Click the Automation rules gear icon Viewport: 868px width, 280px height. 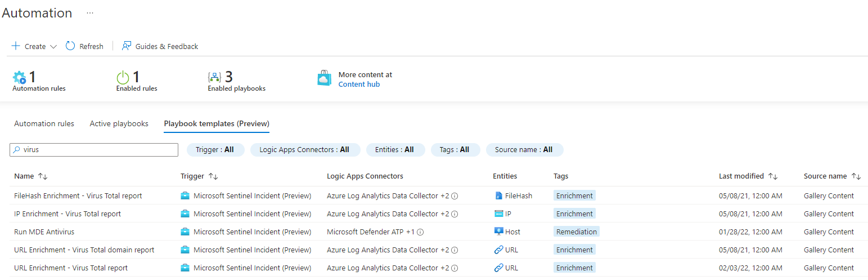pyautogui.click(x=19, y=77)
